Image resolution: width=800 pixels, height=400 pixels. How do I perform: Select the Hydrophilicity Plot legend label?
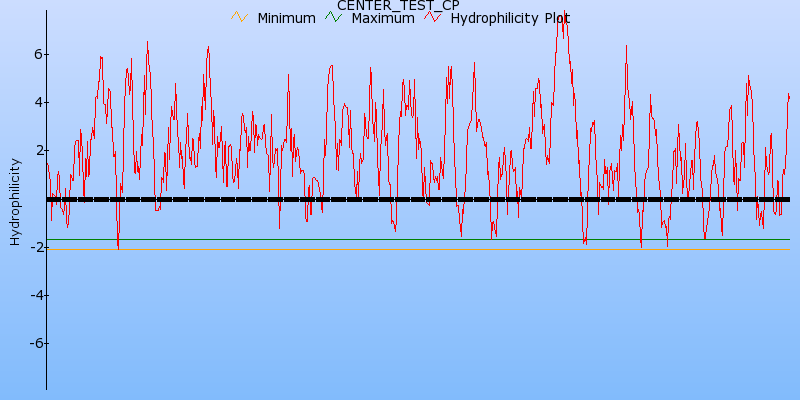point(510,18)
